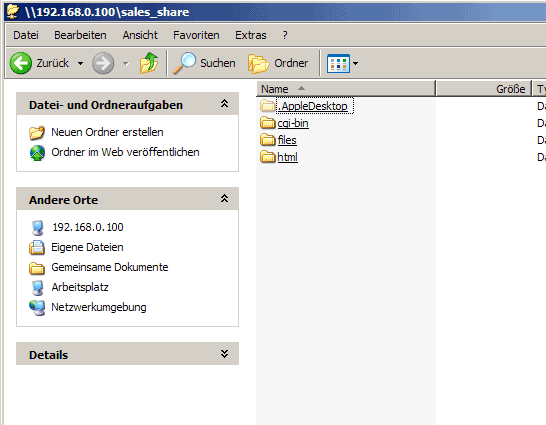Click the Arbeitsplatz computer icon
Screen dimensions: 546x425
point(38,288)
